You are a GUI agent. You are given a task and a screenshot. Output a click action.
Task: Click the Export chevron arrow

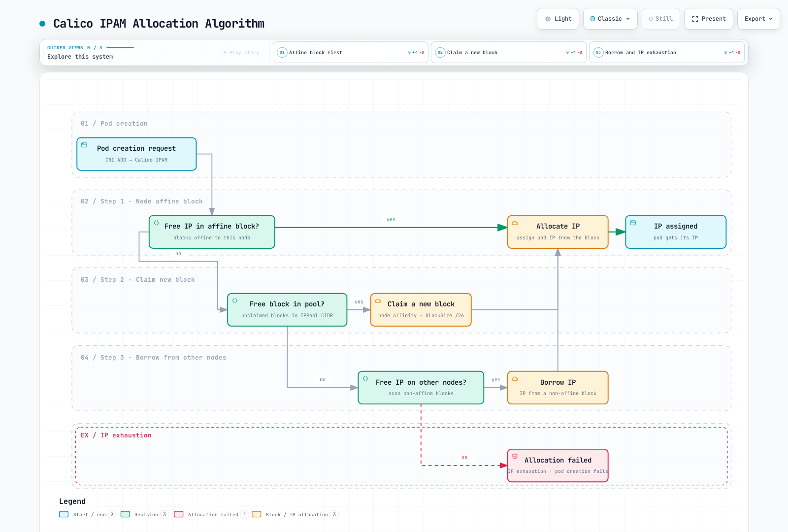click(x=771, y=19)
